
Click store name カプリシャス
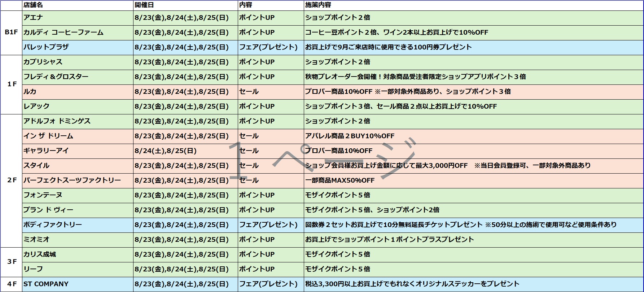coord(43,62)
